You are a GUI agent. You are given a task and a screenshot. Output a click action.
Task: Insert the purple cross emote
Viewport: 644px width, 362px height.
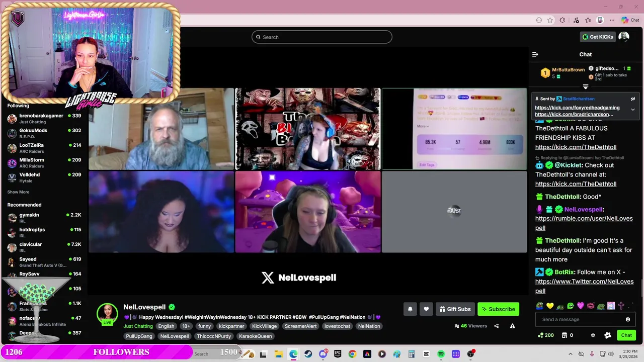(621, 306)
